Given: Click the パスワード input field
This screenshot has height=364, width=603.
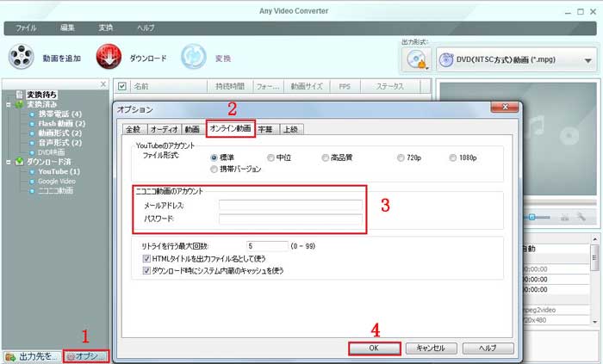Looking at the screenshot, I should point(290,219).
